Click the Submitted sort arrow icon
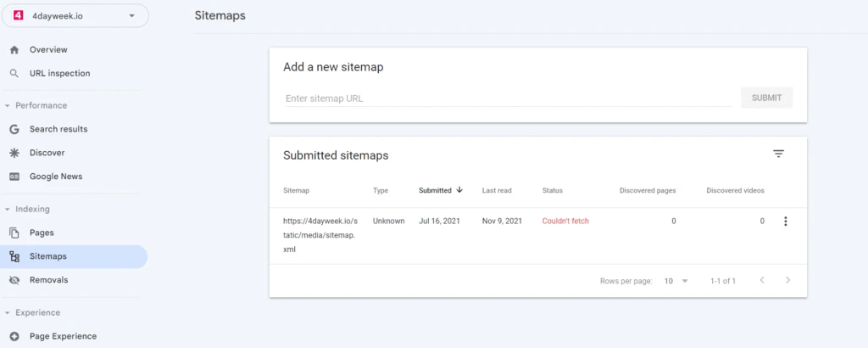 coord(459,190)
